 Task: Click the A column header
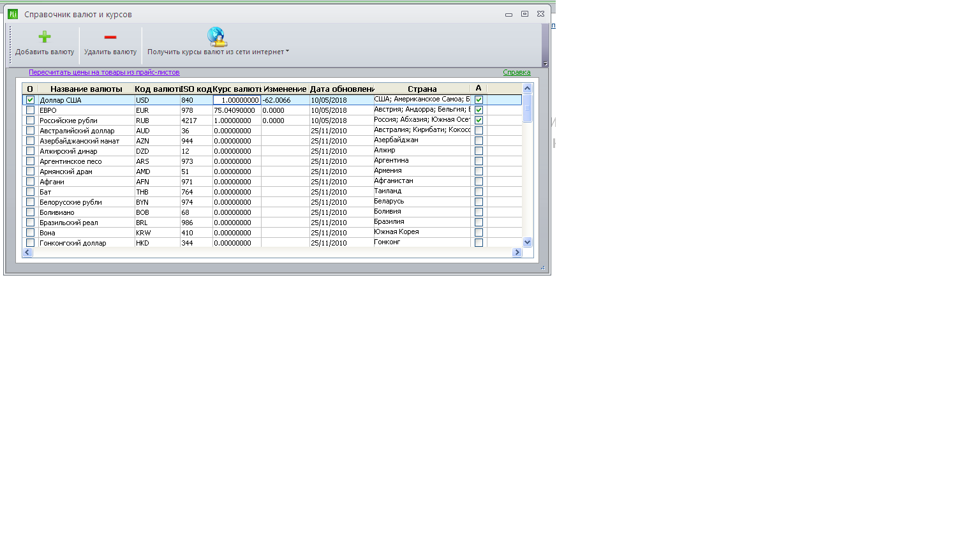pyautogui.click(x=479, y=89)
